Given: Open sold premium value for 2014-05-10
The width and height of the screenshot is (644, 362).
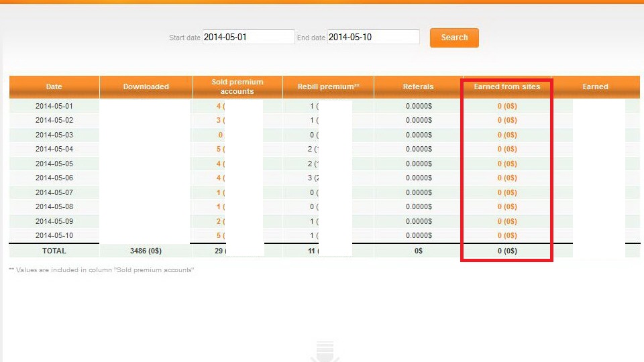Looking at the screenshot, I should 220,235.
